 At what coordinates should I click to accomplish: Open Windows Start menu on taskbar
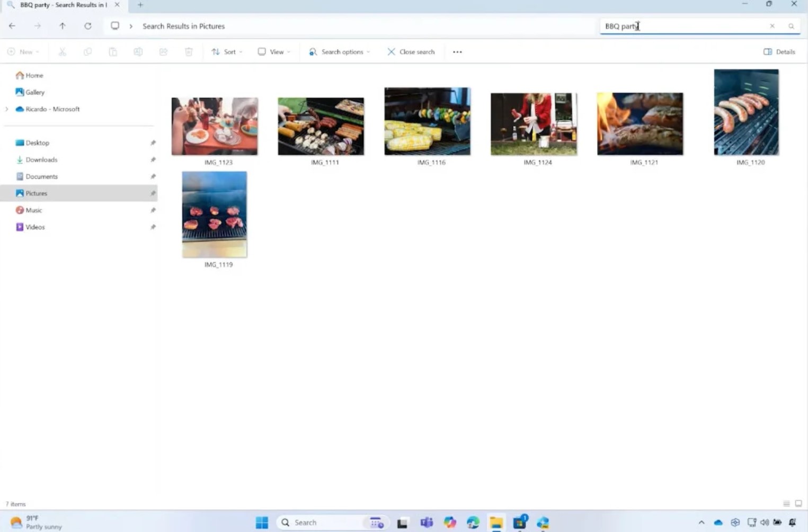point(262,522)
